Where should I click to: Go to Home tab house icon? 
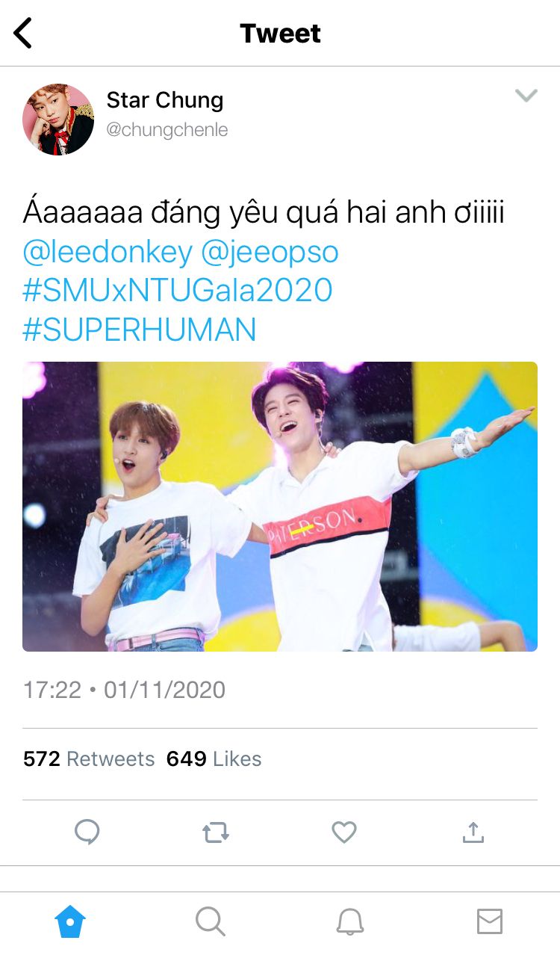coord(70,922)
